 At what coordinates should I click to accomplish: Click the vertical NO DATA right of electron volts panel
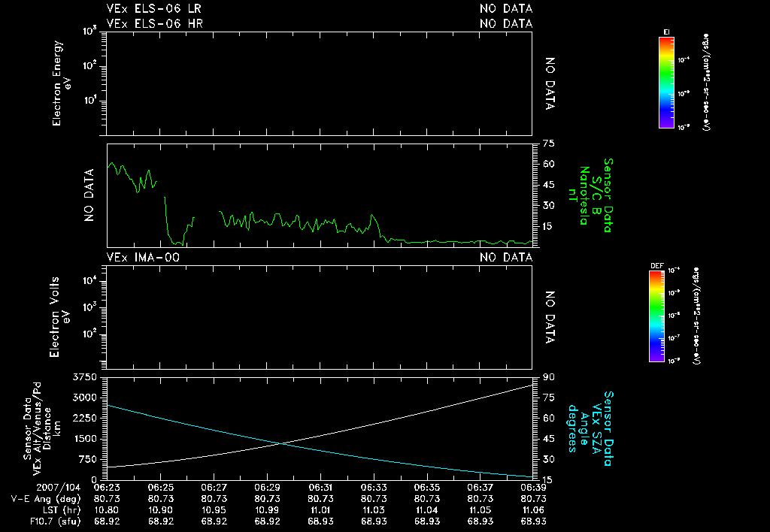(x=550, y=318)
